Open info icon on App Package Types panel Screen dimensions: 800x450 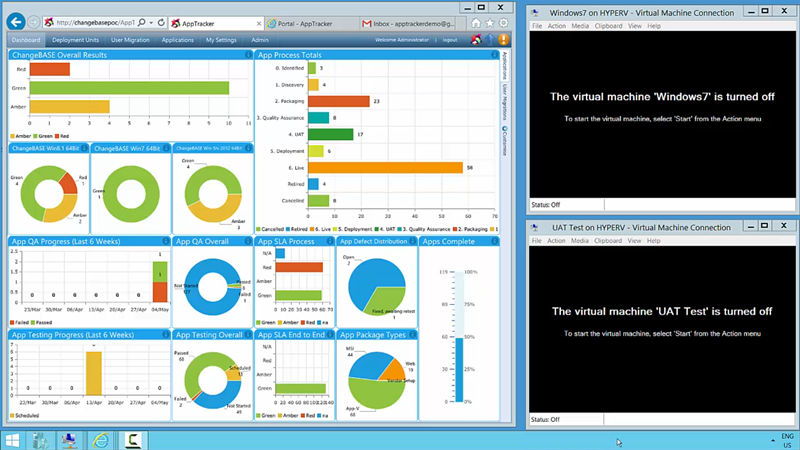point(412,334)
